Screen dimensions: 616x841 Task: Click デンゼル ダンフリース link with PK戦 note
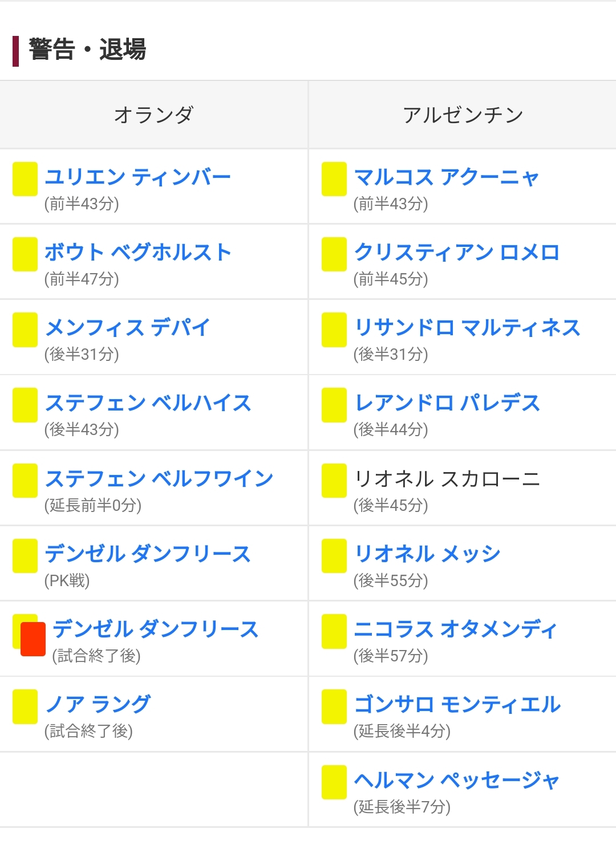click(x=148, y=554)
